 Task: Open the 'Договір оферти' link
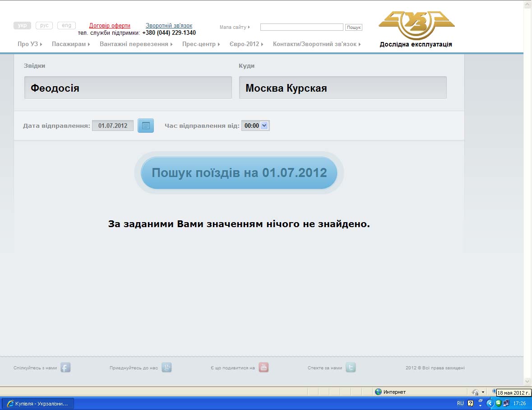click(x=110, y=26)
